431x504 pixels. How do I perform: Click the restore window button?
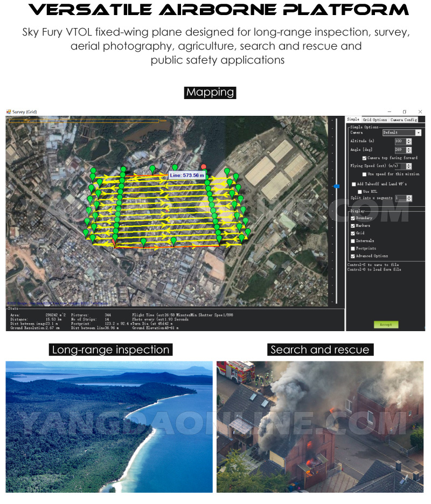(405, 111)
